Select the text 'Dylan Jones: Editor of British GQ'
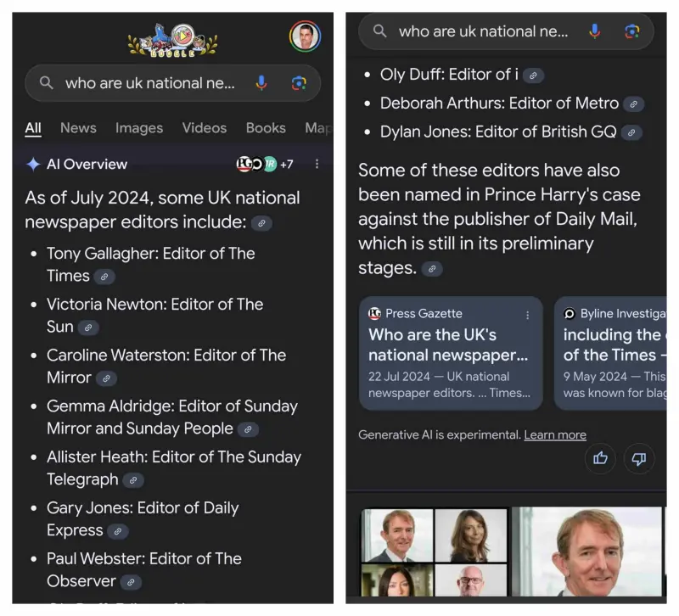 [498, 132]
